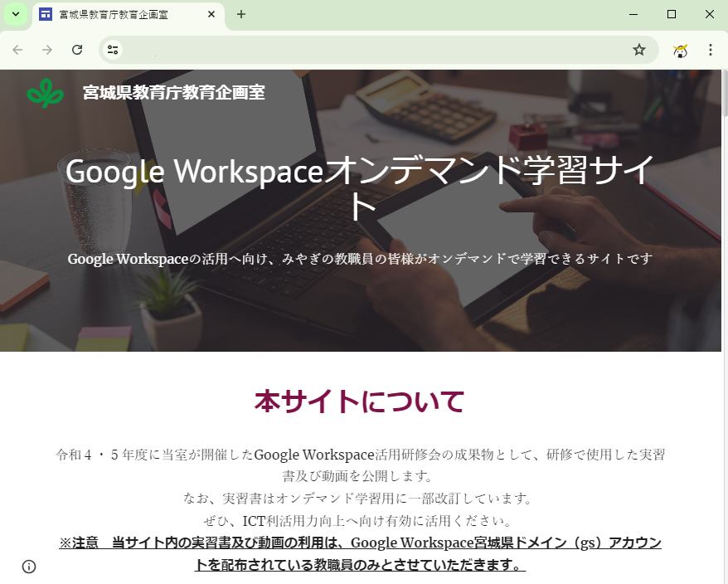
Task: Click the line ぜひ、ICT利活用力向上へ向け
Action: click(x=358, y=521)
